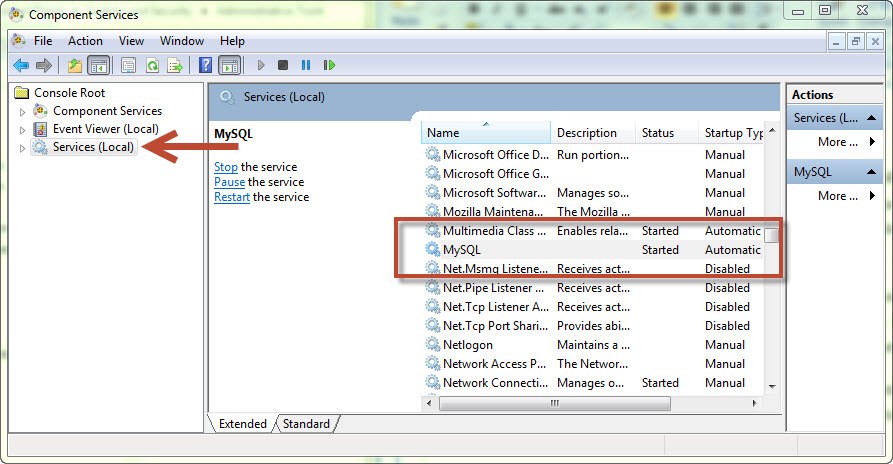This screenshot has height=464, width=893.
Task: Click the Stop the service link
Action: (226, 167)
